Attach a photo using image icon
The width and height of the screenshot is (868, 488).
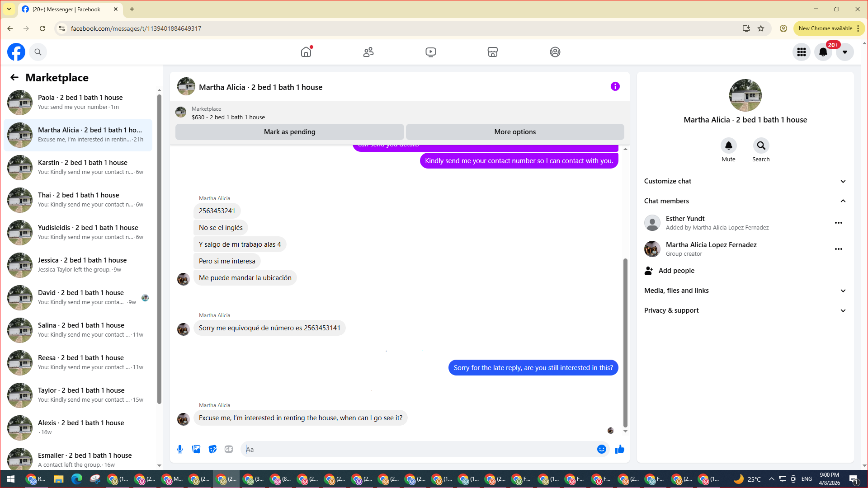196,449
